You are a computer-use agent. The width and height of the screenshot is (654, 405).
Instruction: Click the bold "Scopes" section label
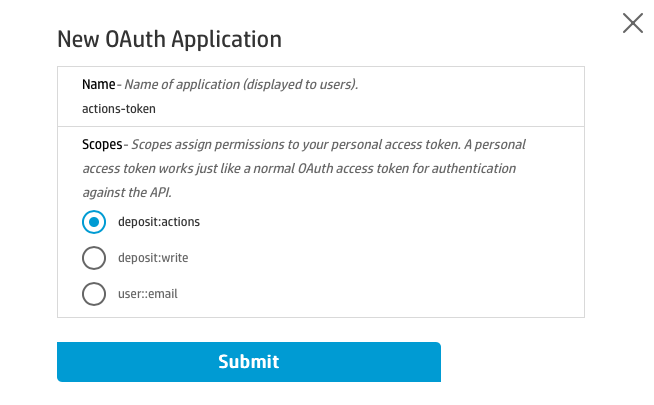click(101, 144)
